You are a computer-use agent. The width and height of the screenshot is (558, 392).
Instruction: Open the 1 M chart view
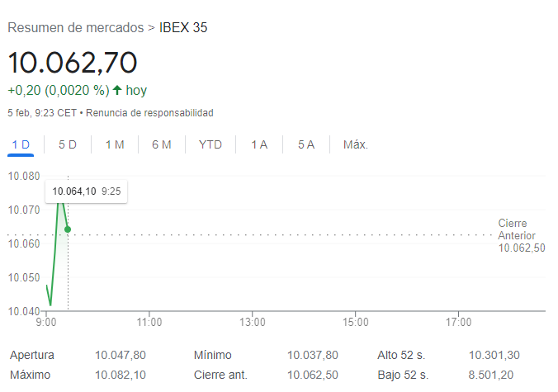point(115,144)
